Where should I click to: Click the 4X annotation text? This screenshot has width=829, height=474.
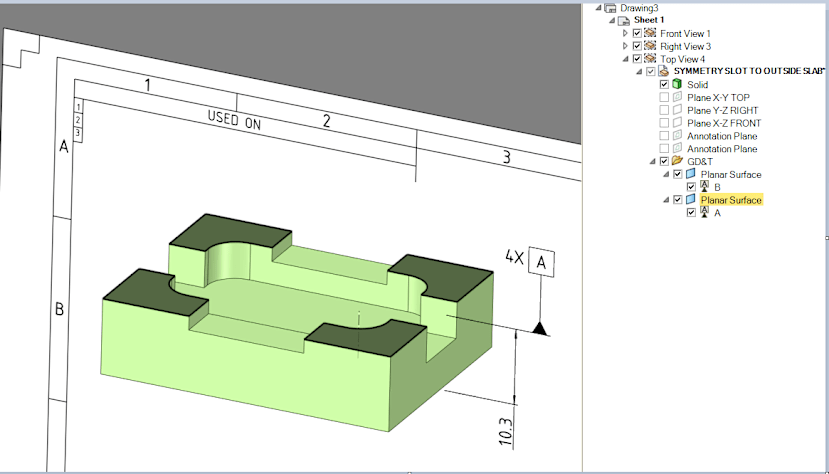tap(514, 257)
